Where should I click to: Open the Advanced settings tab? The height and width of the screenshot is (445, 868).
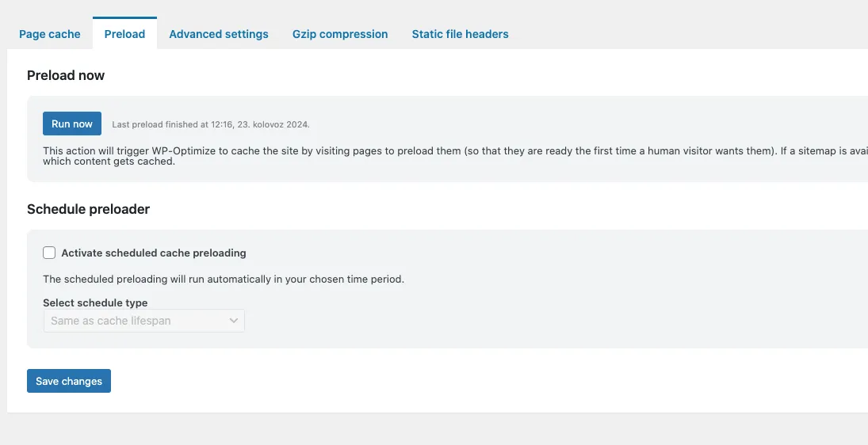(219, 34)
